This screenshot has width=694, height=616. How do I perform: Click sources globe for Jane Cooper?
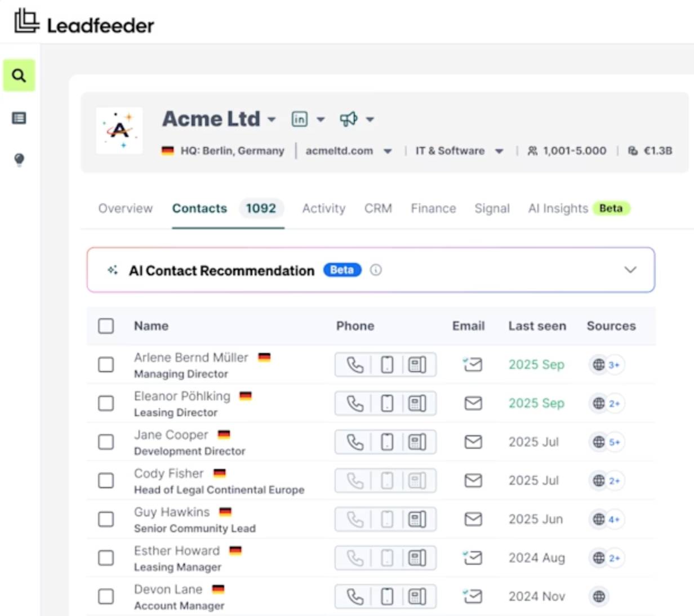[x=599, y=442]
